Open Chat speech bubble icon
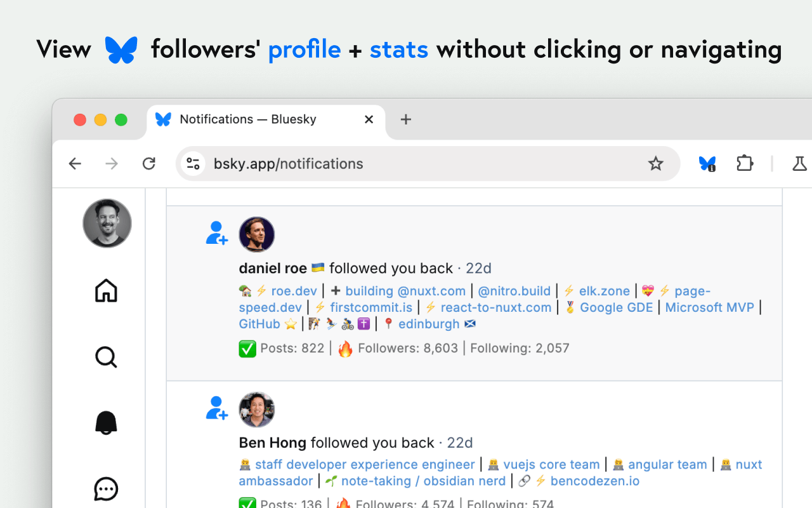 pyautogui.click(x=106, y=489)
